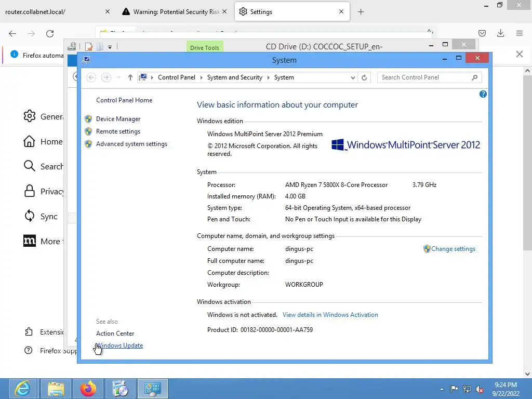Click the Search Control Panel field
This screenshot has width=532, height=399.
pyautogui.click(x=429, y=77)
